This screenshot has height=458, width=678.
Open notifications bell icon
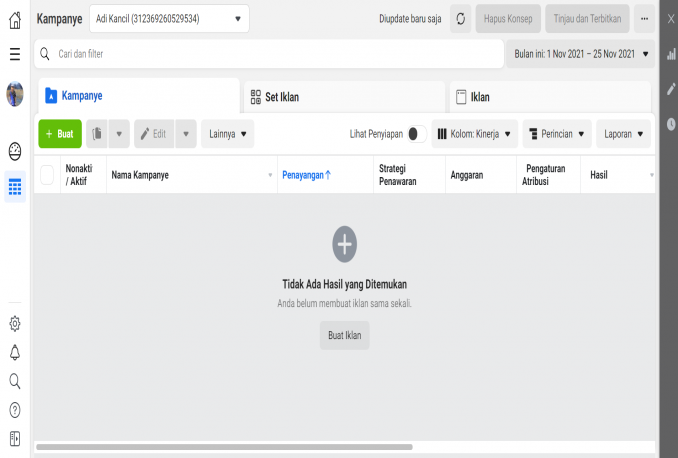click(x=15, y=352)
